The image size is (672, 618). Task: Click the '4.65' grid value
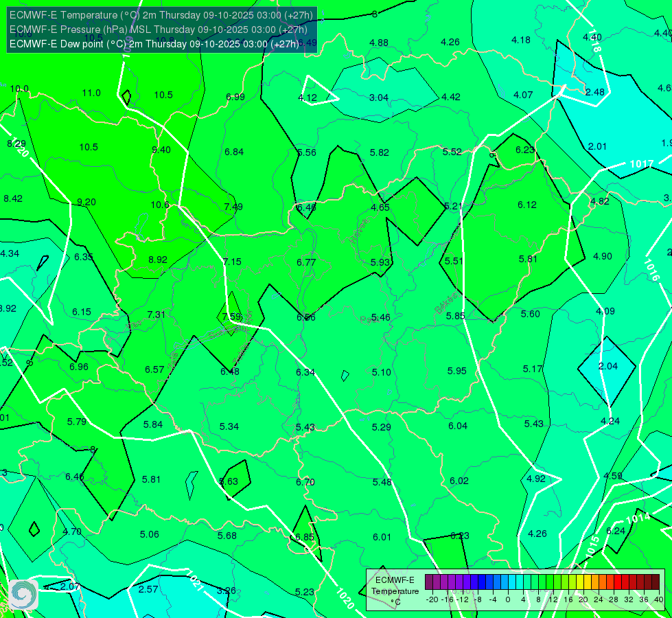[380, 207]
